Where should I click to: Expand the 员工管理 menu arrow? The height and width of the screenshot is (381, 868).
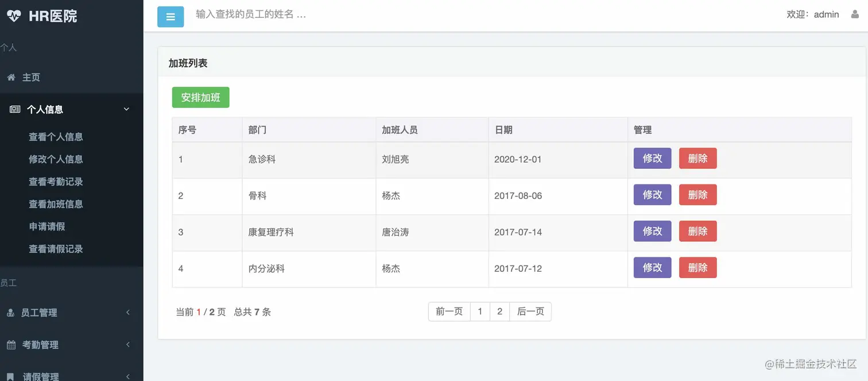pyautogui.click(x=127, y=312)
